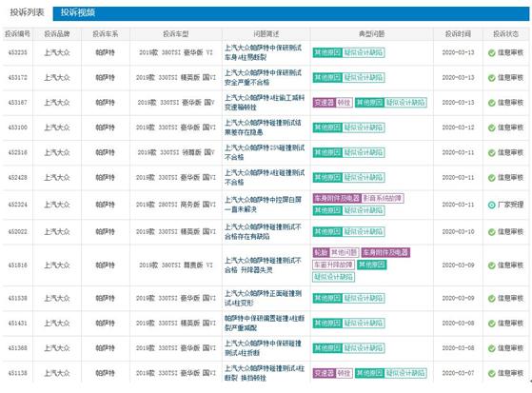Click purple 变速器 tag in row 451138
Image resolution: width=532 pixels, height=393 pixels.
tap(324, 373)
